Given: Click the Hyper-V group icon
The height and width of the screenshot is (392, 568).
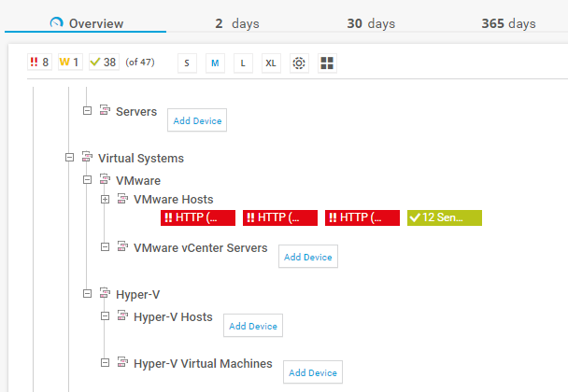Looking at the screenshot, I should (105, 294).
